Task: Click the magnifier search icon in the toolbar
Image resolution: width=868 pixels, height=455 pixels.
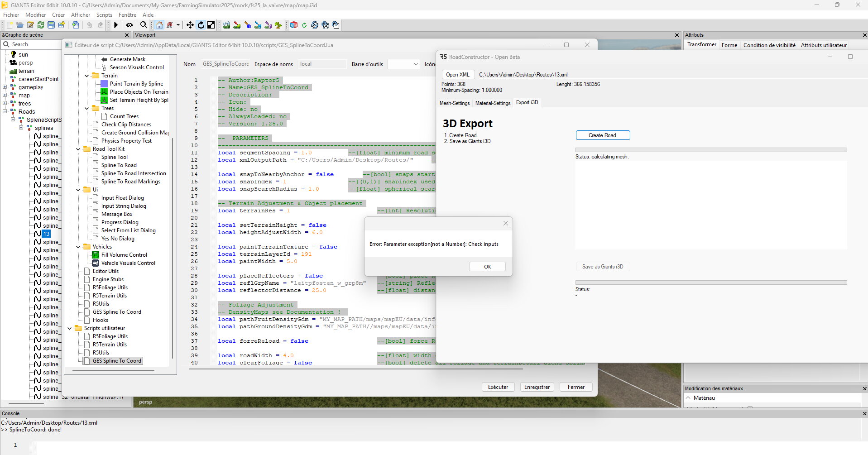Action: (x=144, y=25)
